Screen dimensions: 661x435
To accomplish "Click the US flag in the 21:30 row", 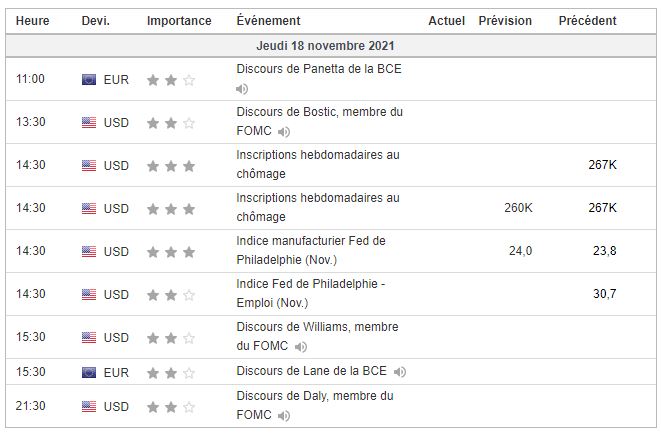I will (89, 407).
